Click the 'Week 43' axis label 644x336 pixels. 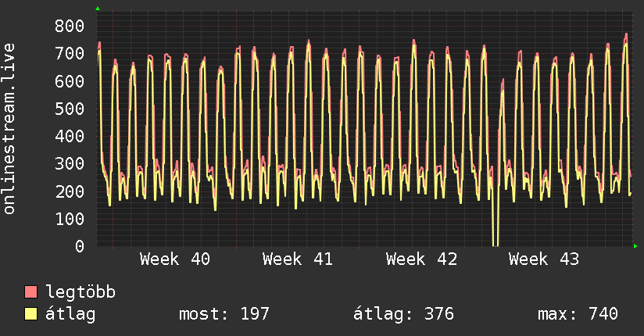(x=544, y=259)
